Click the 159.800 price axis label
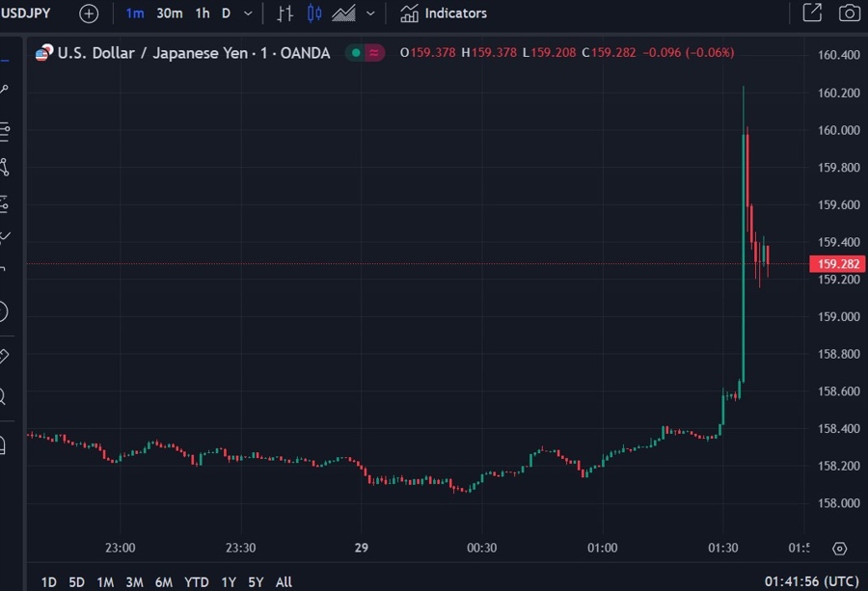868x591 pixels. tap(839, 168)
